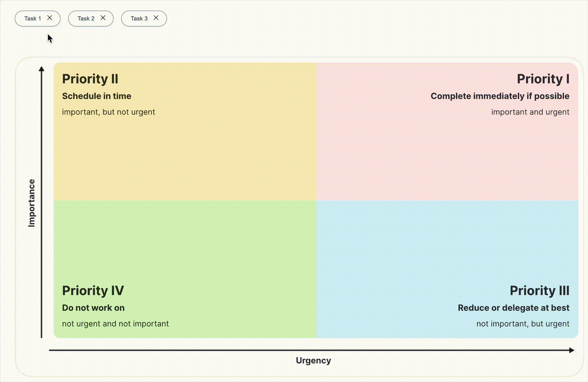Click 'Do not work on' subtitle
Viewport: 588px width, 382px height.
pos(93,308)
